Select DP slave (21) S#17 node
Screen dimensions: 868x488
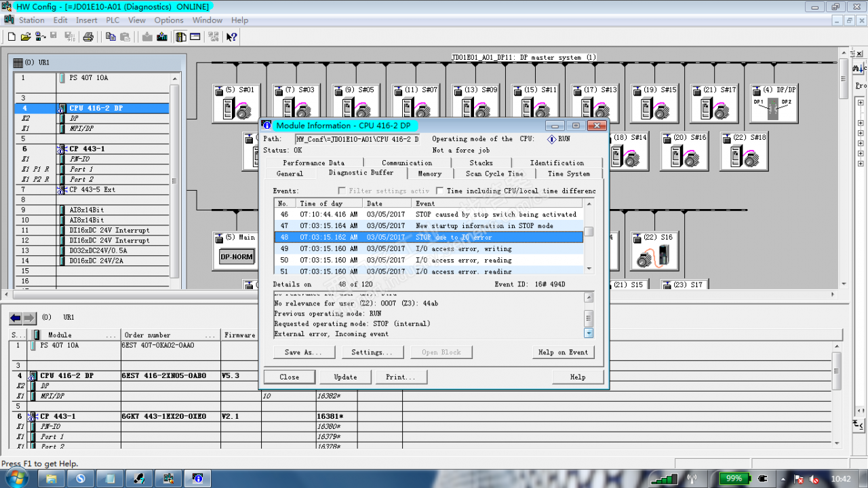pyautogui.click(x=715, y=103)
